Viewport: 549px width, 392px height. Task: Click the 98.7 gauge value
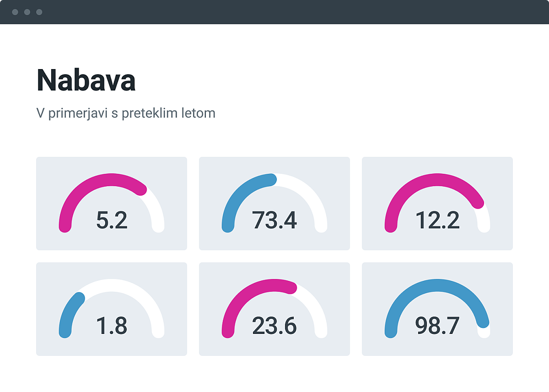(x=437, y=326)
